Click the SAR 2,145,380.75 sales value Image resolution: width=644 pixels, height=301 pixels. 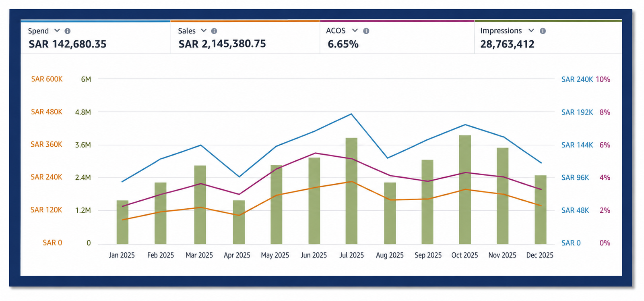[222, 44]
